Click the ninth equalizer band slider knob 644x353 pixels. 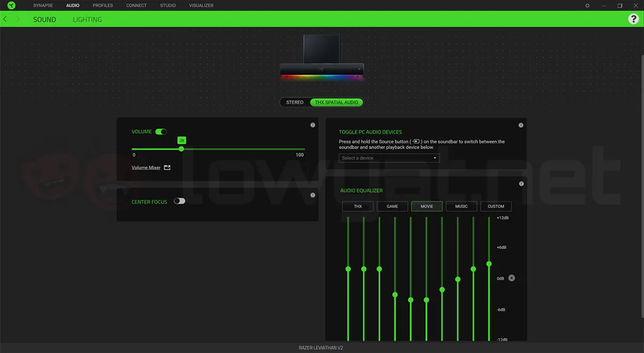[473, 269]
